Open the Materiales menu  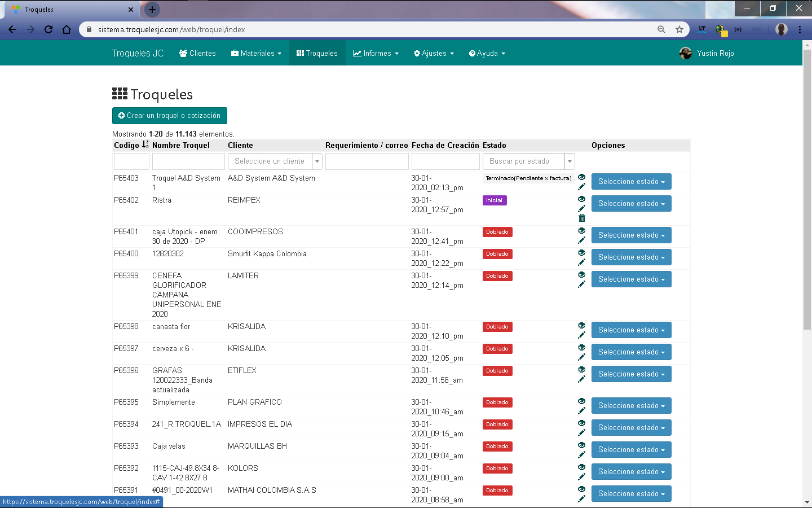coord(256,53)
